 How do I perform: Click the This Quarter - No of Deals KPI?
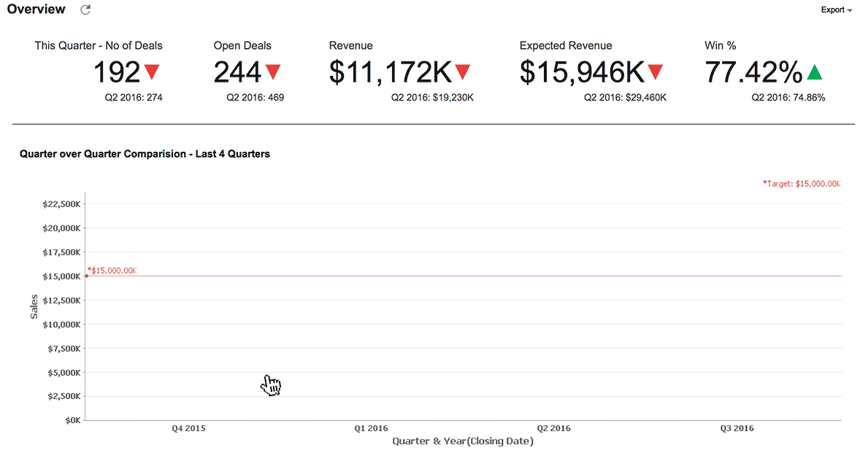pos(99,45)
